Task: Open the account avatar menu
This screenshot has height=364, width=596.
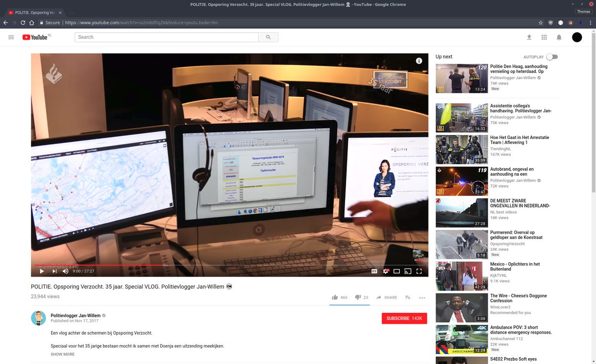Action: point(577,37)
